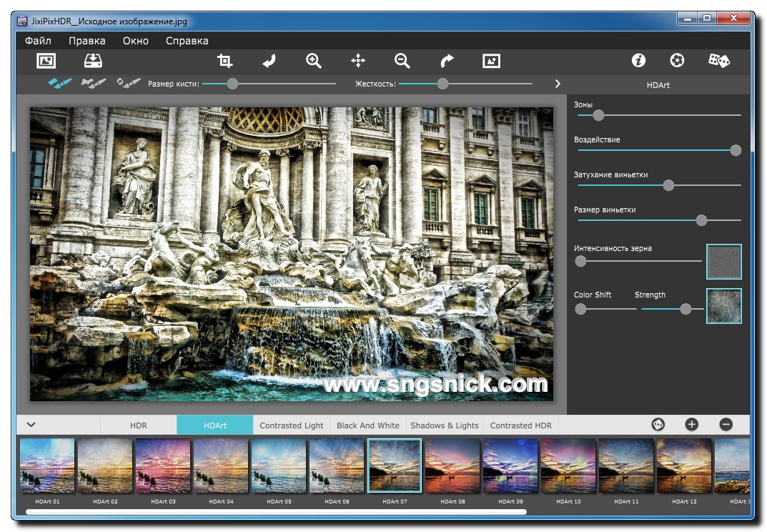Open image file from toolbar
767x532 pixels.
[x=46, y=61]
